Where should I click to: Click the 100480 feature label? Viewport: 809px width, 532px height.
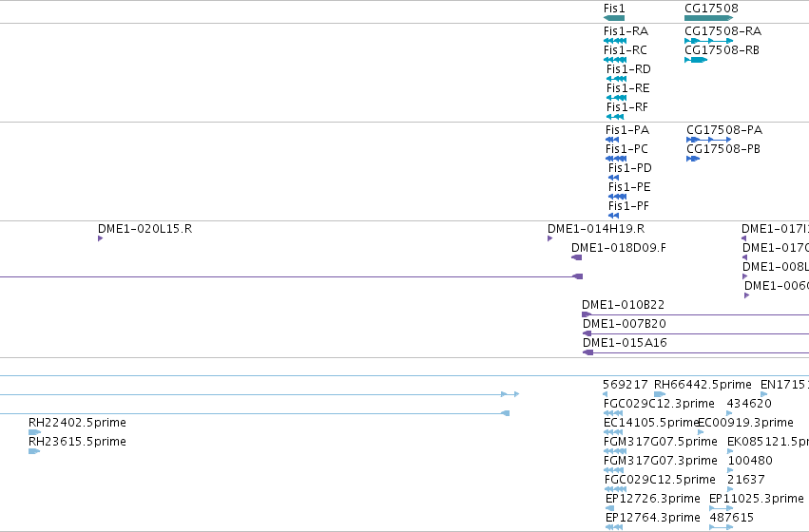click(x=750, y=461)
